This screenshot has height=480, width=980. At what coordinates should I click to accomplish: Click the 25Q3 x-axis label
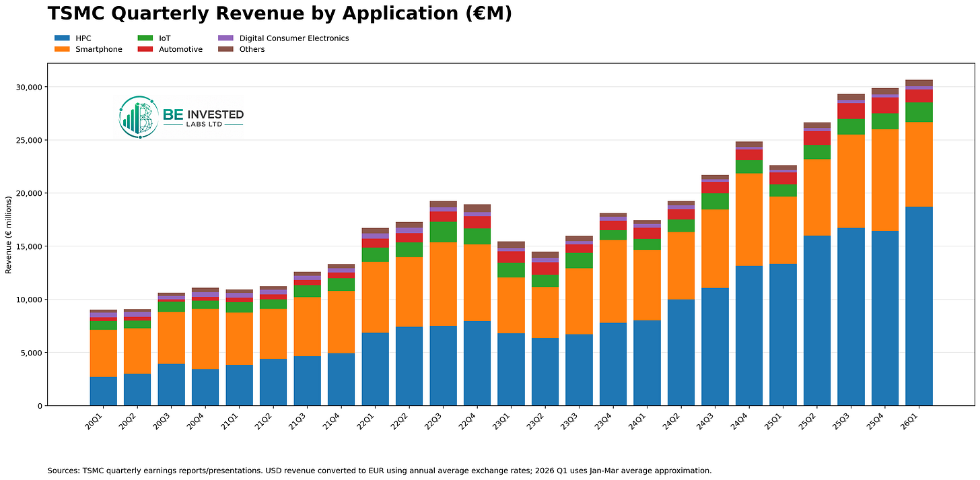point(842,421)
